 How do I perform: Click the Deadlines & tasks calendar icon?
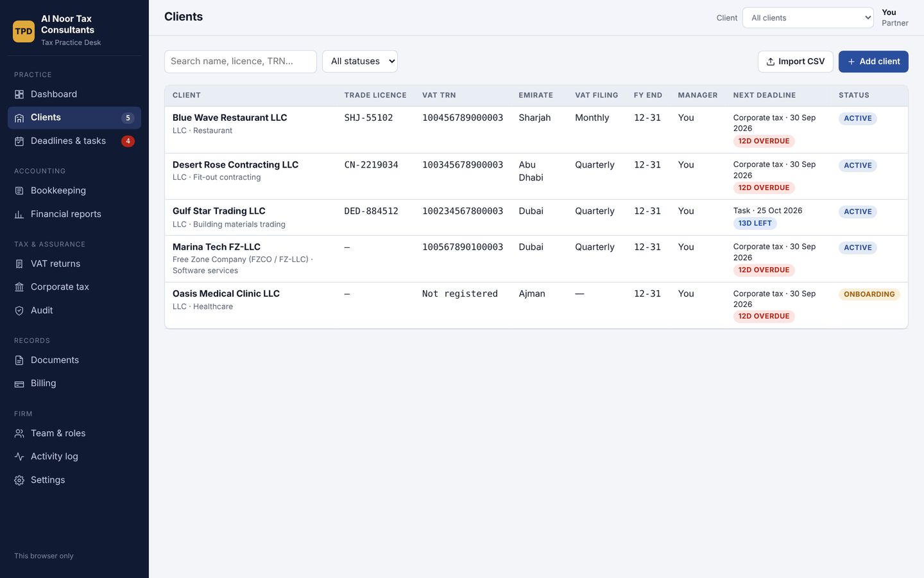[19, 141]
